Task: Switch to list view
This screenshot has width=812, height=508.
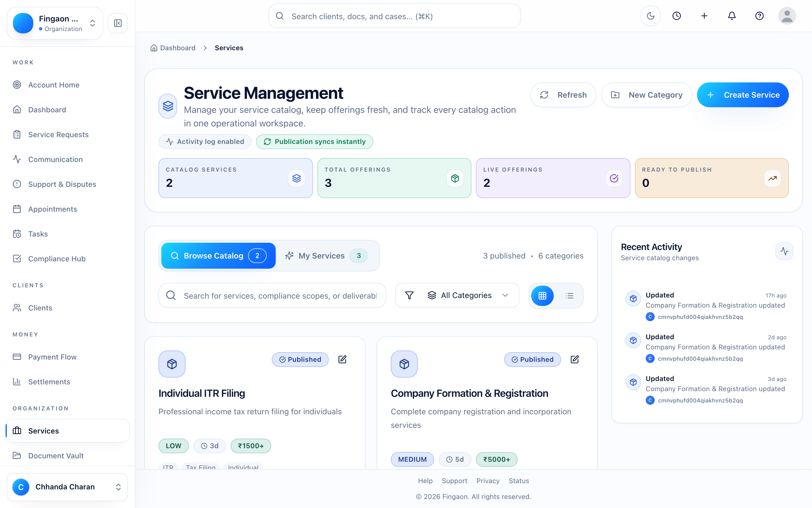Action: coord(570,296)
